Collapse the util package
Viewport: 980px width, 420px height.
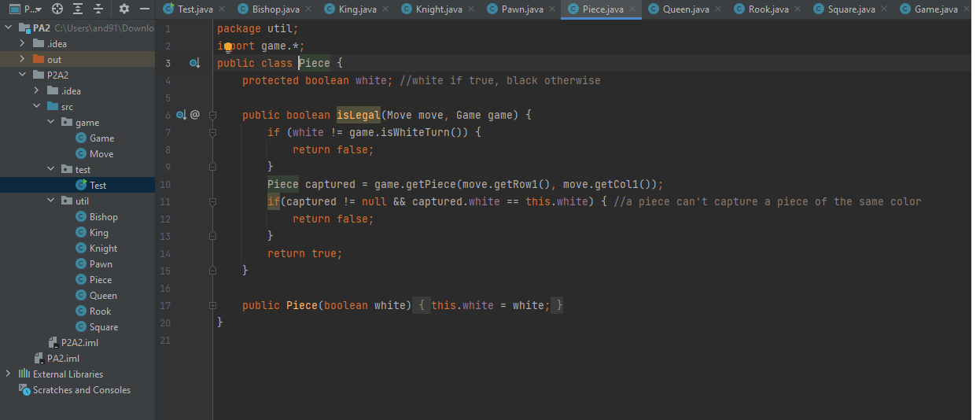tap(51, 201)
